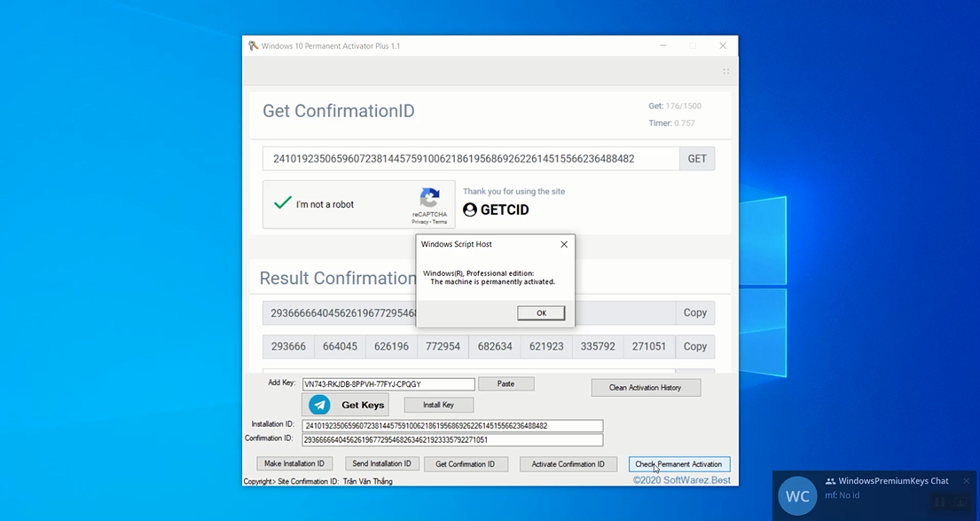Click the Timer 0.757 value
Image resolution: width=980 pixels, height=521 pixels.
685,123
